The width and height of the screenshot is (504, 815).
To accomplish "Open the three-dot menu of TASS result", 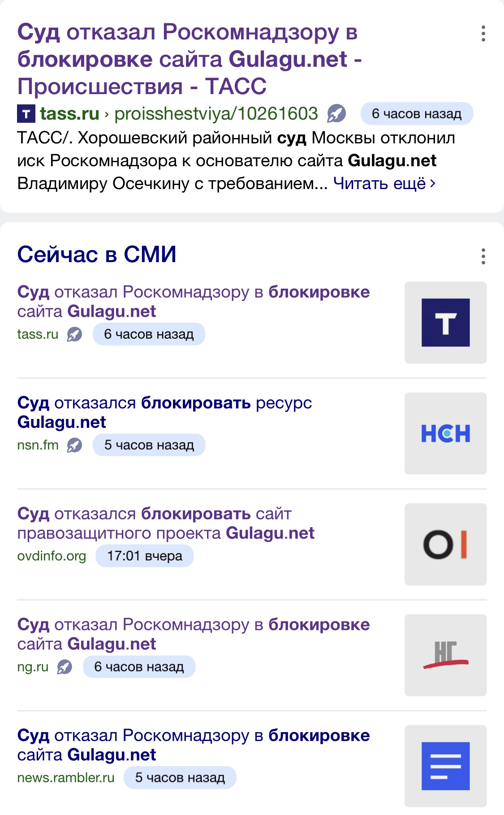I will (483, 34).
